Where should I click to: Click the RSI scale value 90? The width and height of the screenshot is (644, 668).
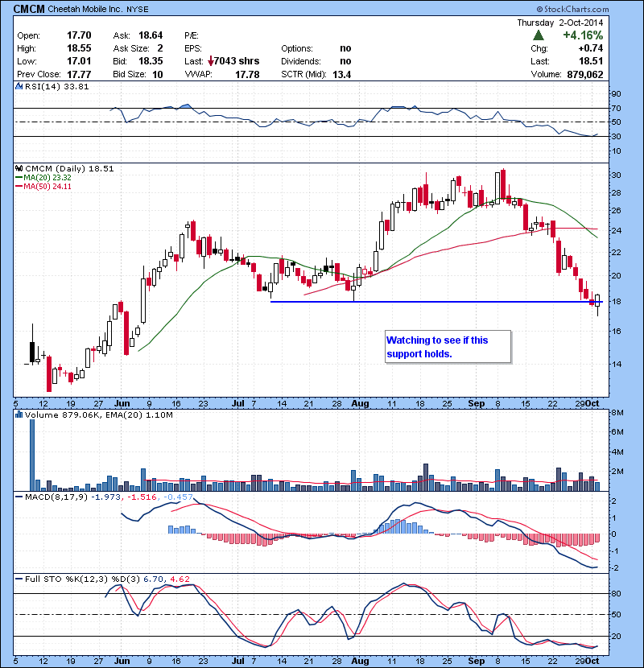pos(617,94)
